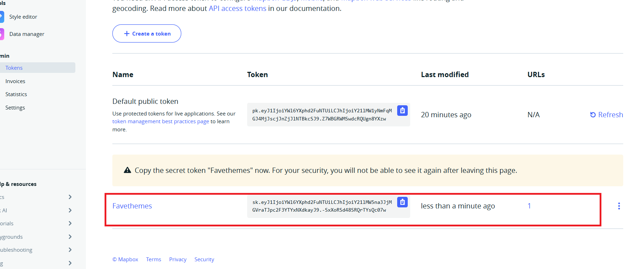Screen dimensions: 644x269
Task: Expand the Troubleshooting section chevron
Action: pos(70,250)
